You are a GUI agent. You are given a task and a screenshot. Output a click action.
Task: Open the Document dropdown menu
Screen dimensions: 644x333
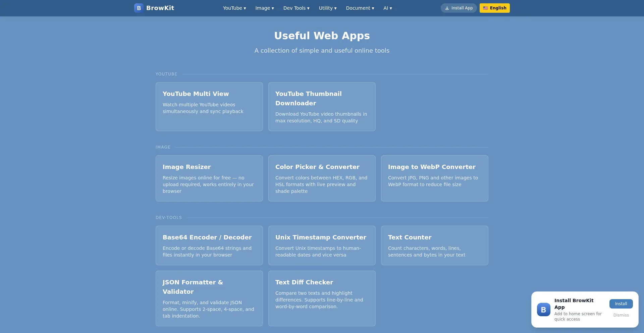click(360, 8)
